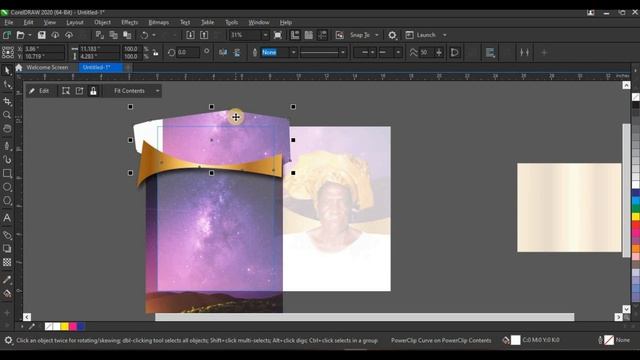
Task: Click the Launch button
Action: pyautogui.click(x=421, y=35)
